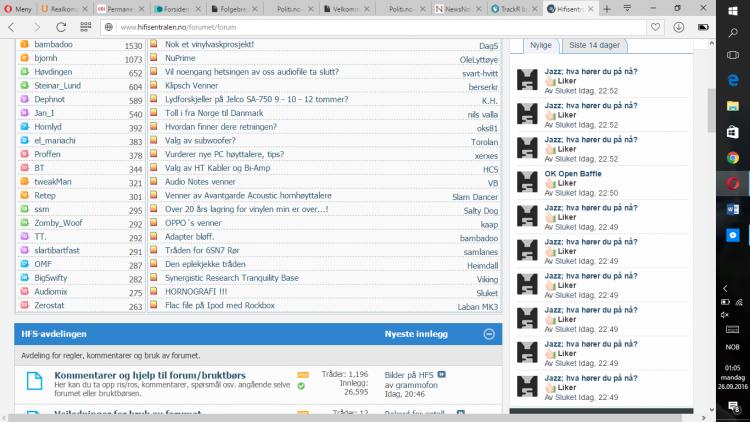Open thread Tråden for 6SN7 Rør

click(202, 250)
